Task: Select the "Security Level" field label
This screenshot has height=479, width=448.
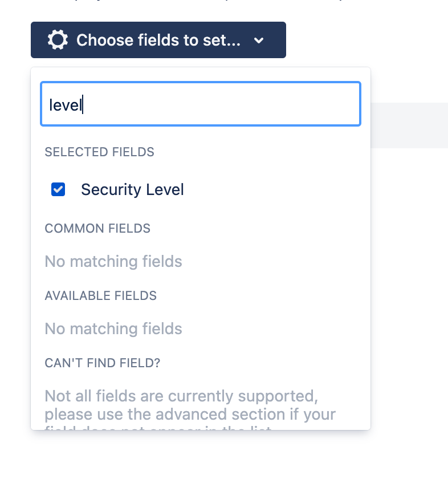Action: click(132, 190)
